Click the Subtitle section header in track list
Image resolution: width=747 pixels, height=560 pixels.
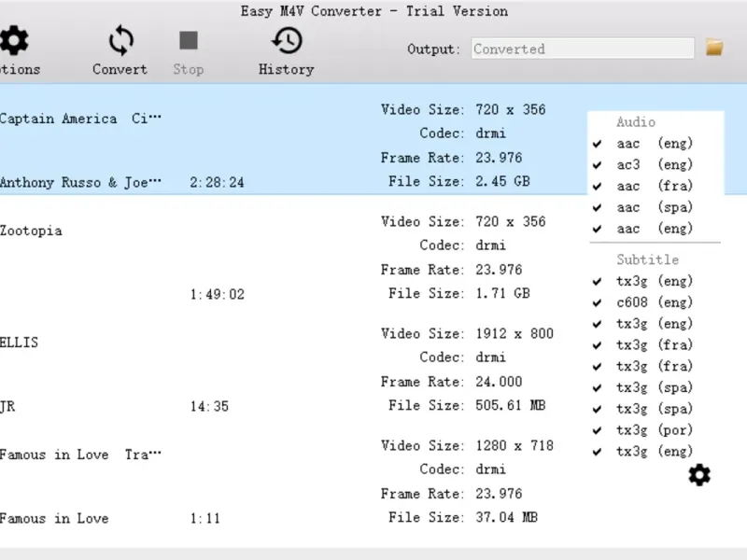pyautogui.click(x=648, y=259)
